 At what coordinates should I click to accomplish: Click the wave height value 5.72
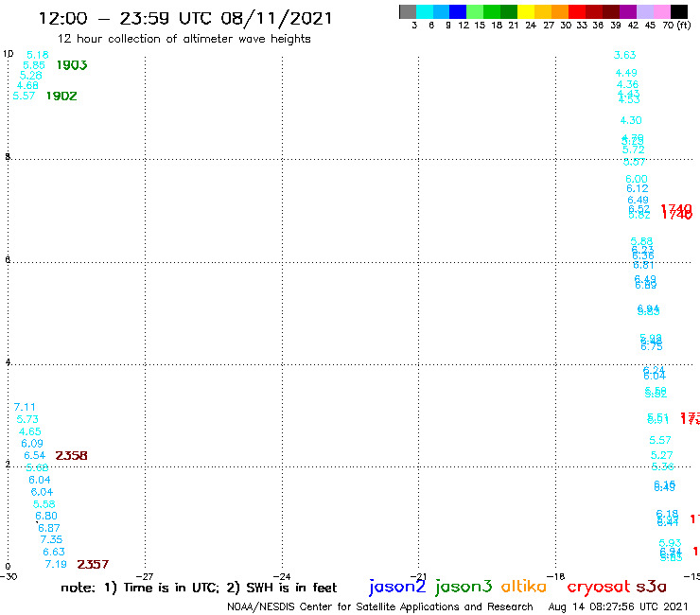(634, 150)
